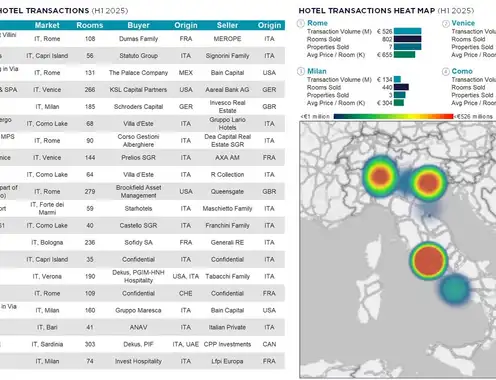Select the Maschietto Family seller cell

(227, 208)
